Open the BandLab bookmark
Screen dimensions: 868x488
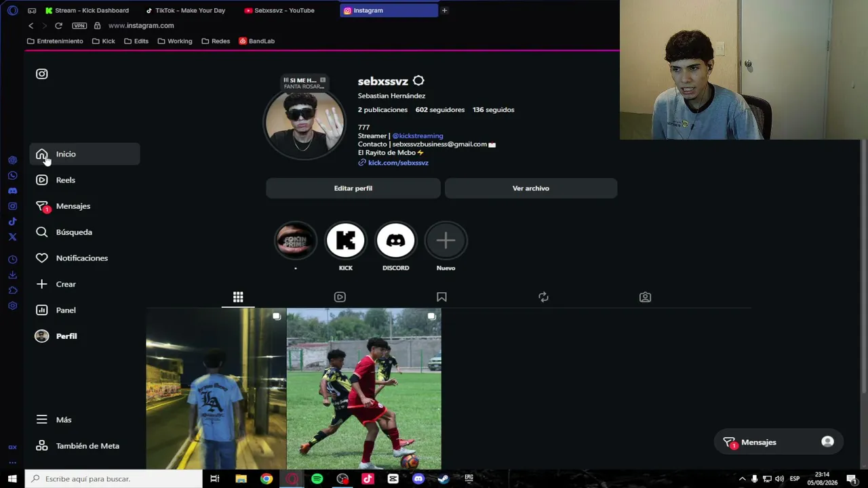pyautogui.click(x=257, y=41)
